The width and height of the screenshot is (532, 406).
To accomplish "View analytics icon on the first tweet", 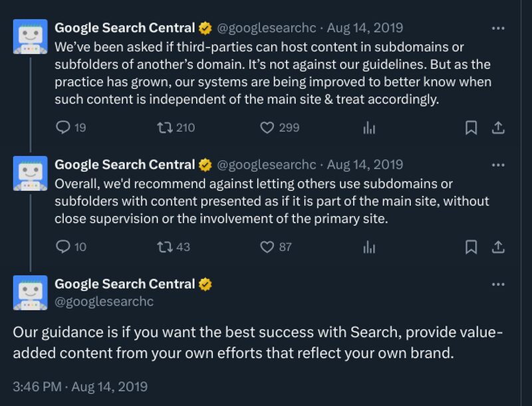I will pos(369,128).
